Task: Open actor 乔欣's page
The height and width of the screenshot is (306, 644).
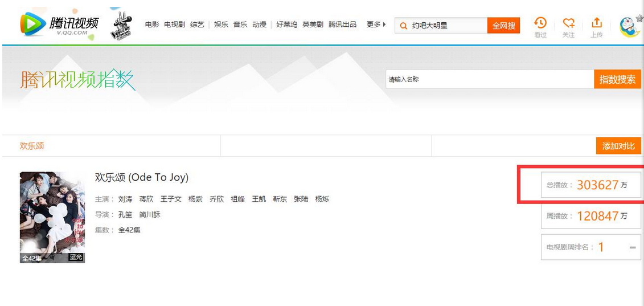Action: (x=217, y=199)
